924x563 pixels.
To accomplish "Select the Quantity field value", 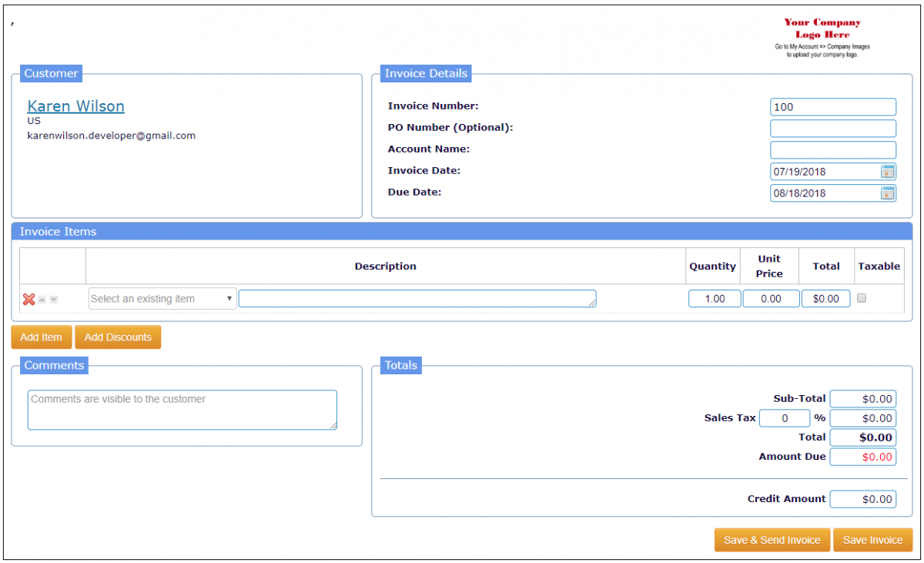I will [714, 298].
